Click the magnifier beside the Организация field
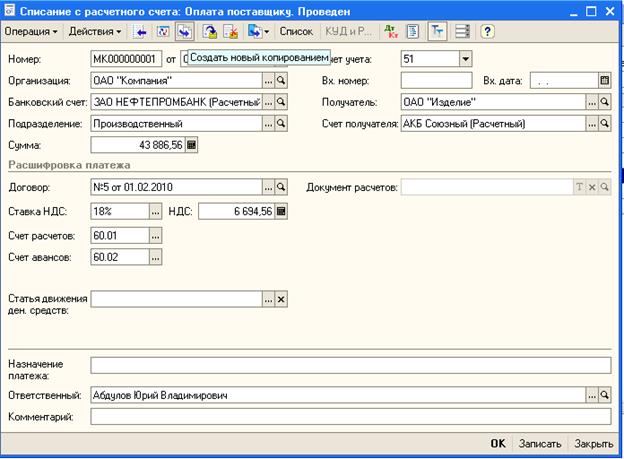 point(282,80)
